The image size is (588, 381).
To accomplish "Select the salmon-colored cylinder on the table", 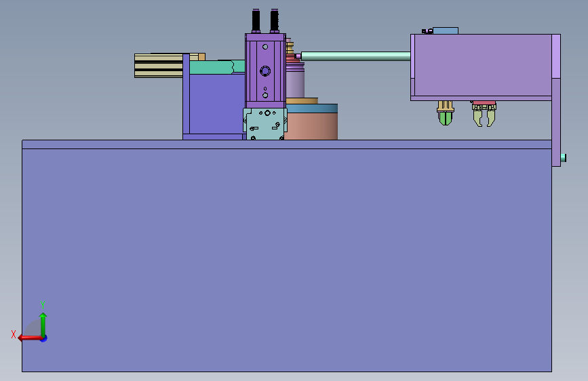I will [x=311, y=126].
